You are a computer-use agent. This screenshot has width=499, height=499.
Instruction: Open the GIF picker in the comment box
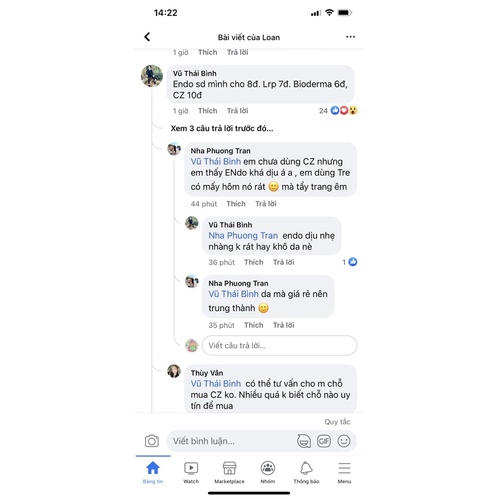point(324,441)
